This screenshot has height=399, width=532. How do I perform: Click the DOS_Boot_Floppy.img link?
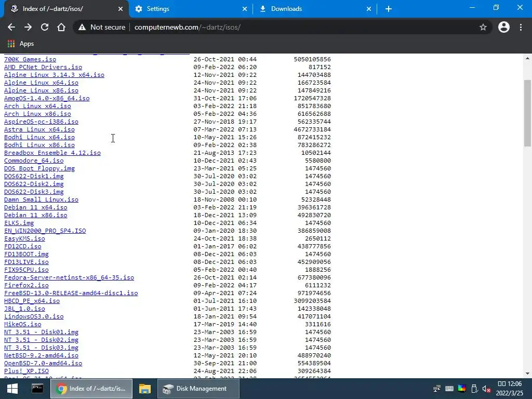pyautogui.click(x=39, y=169)
